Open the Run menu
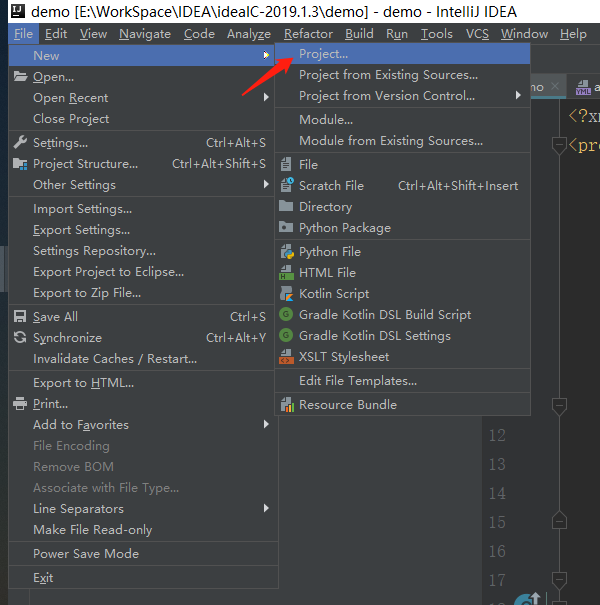The width and height of the screenshot is (600, 605). 397,34
